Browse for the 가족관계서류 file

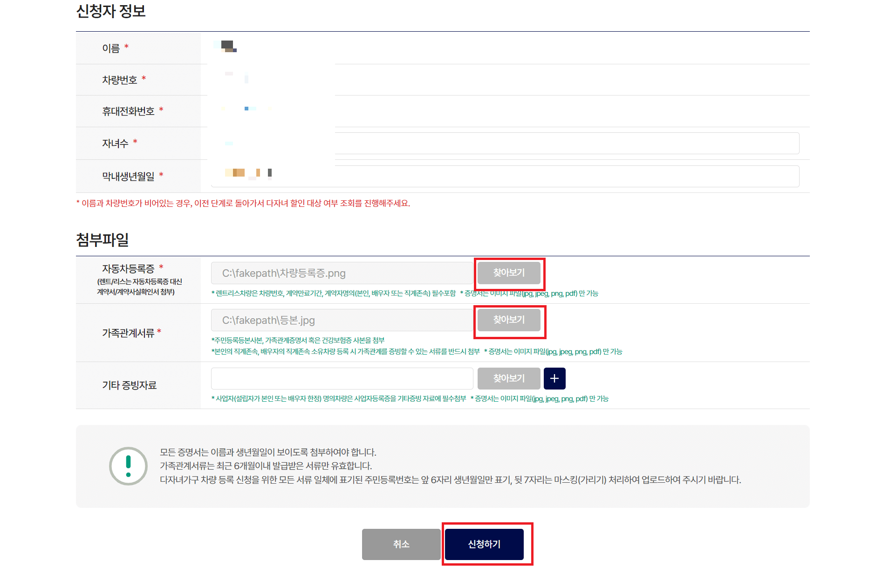coord(509,320)
